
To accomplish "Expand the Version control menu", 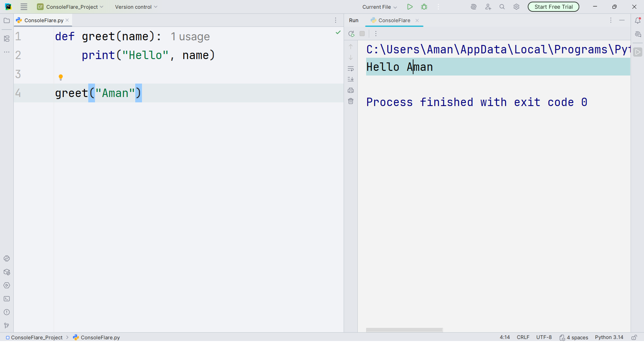I will pos(136,7).
